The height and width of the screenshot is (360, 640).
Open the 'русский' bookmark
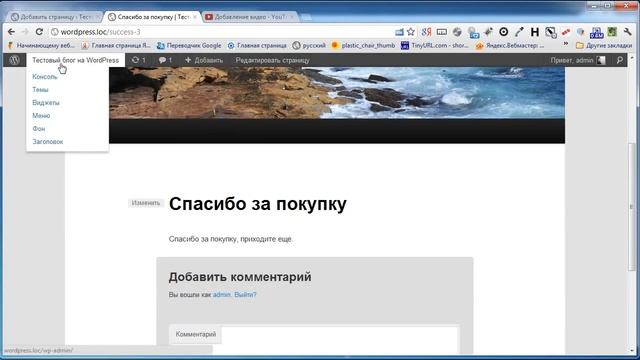309,45
